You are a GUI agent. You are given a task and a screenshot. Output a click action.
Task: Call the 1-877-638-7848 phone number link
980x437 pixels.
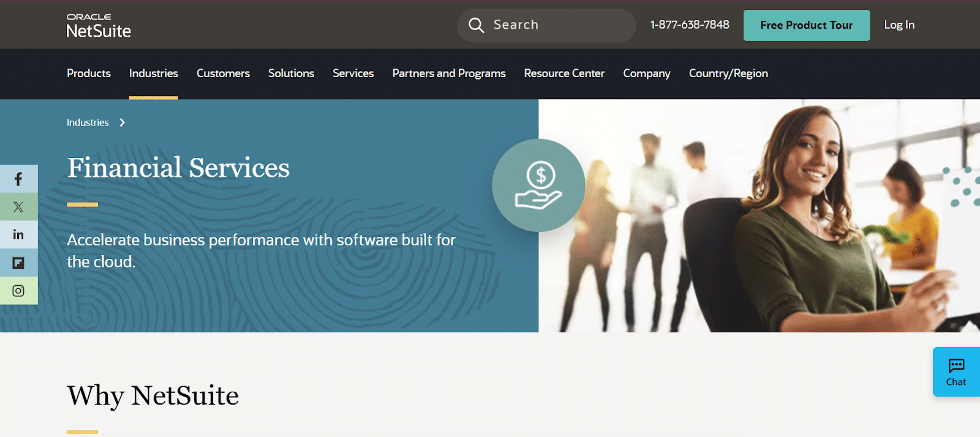(690, 25)
